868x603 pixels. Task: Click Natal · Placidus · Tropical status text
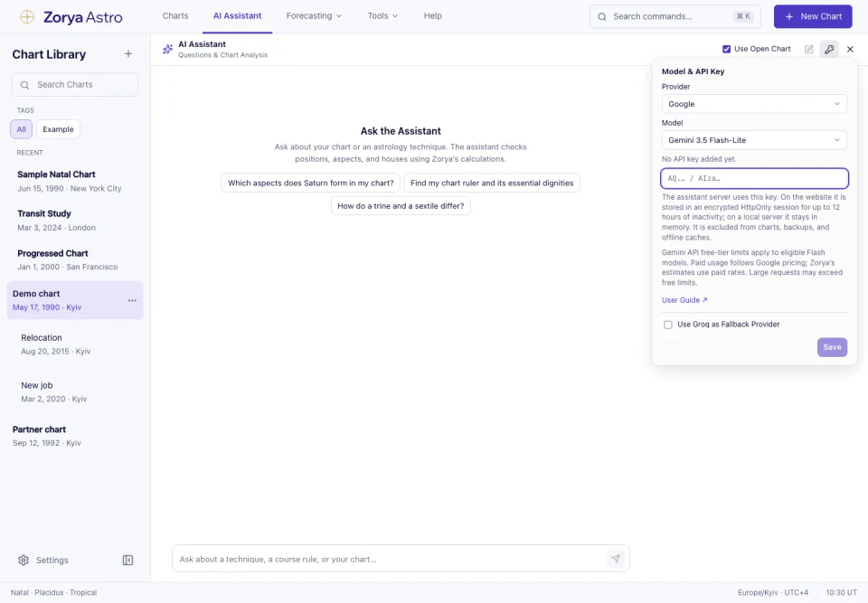(x=53, y=592)
